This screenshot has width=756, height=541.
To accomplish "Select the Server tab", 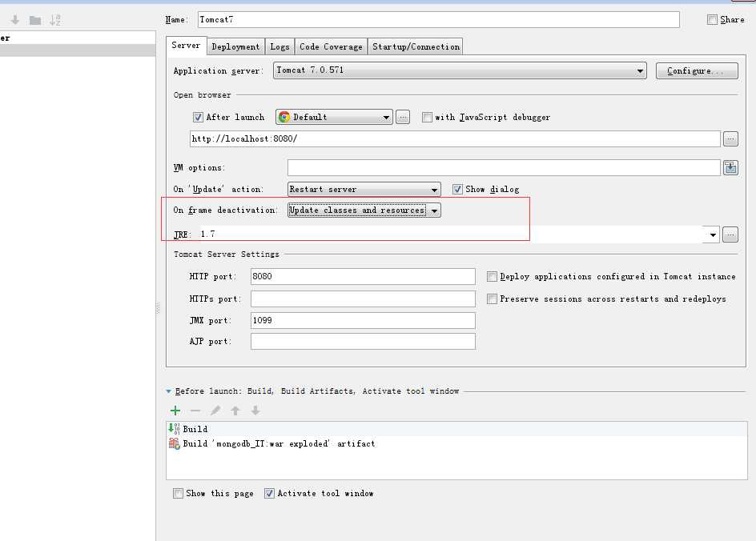I will pyautogui.click(x=186, y=46).
